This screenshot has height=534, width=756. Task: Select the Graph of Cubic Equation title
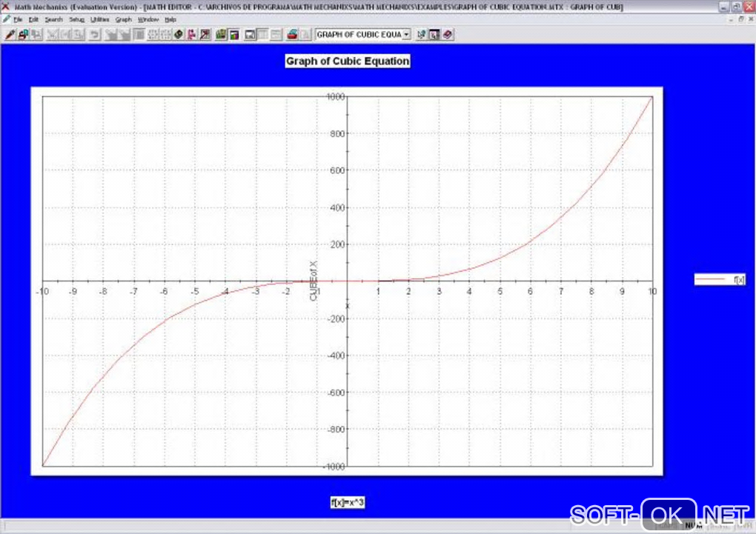click(348, 61)
